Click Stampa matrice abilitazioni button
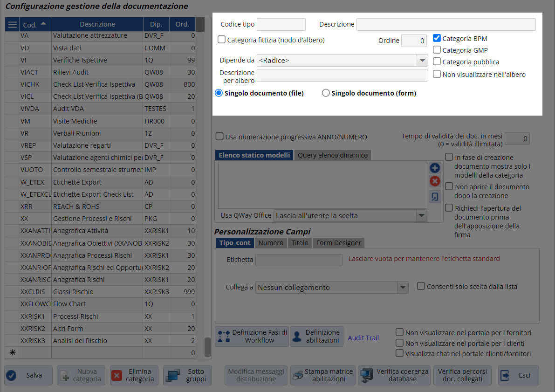This screenshot has height=392, width=555. point(323,375)
